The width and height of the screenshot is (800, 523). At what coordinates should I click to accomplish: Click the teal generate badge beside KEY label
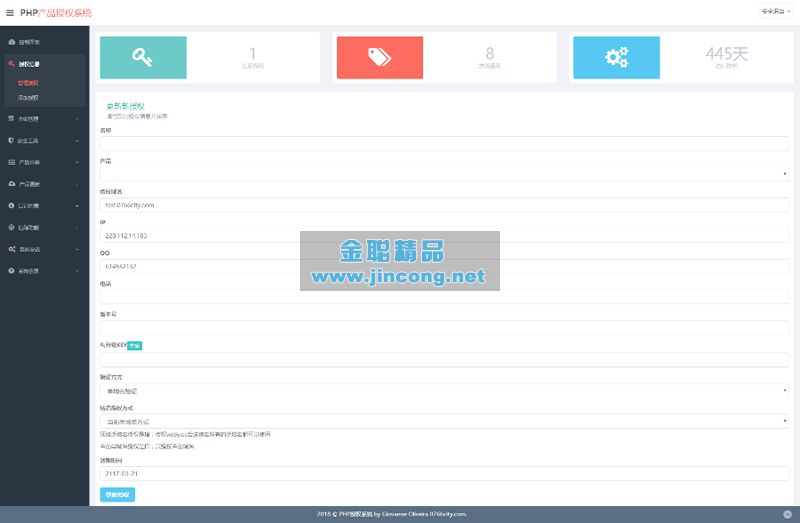[x=135, y=345]
